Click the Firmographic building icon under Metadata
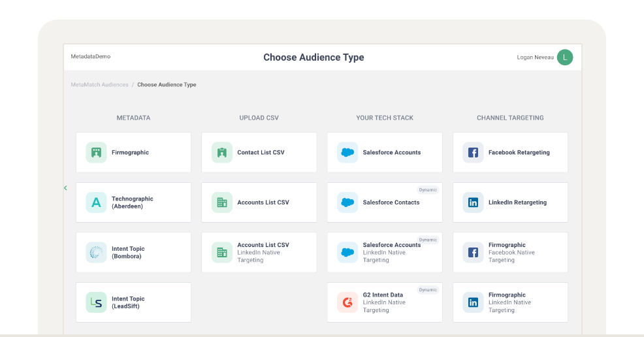 click(96, 152)
